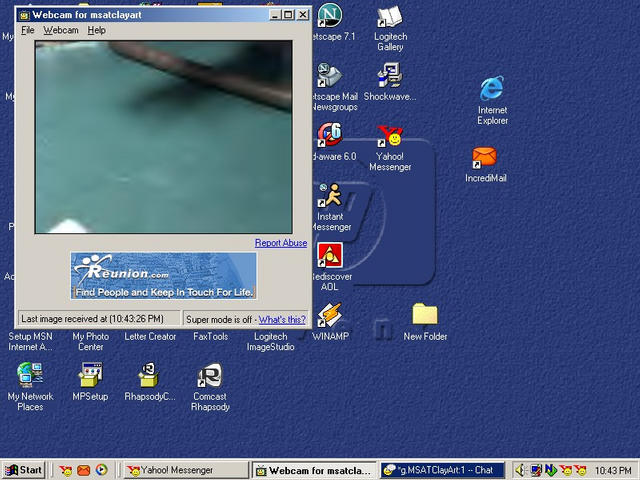Open the Start menu
This screenshot has width=640, height=480.
[x=23, y=470]
